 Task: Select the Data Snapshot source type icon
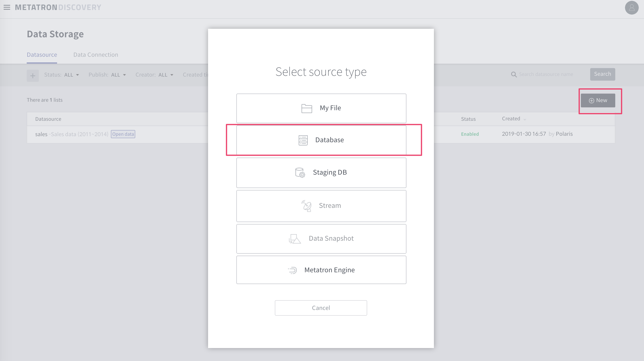(295, 239)
